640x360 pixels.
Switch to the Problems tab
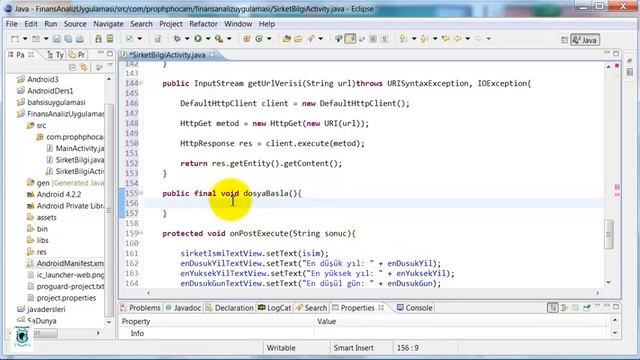pos(141,308)
